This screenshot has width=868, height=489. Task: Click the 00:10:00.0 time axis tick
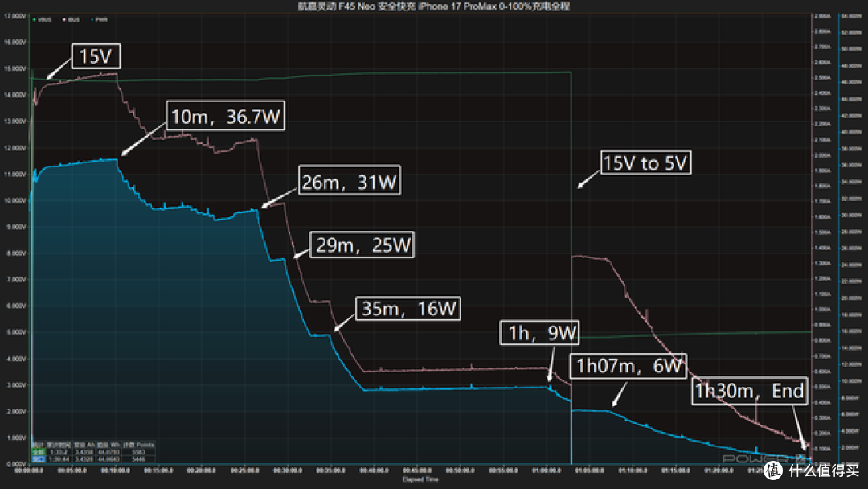115,471
